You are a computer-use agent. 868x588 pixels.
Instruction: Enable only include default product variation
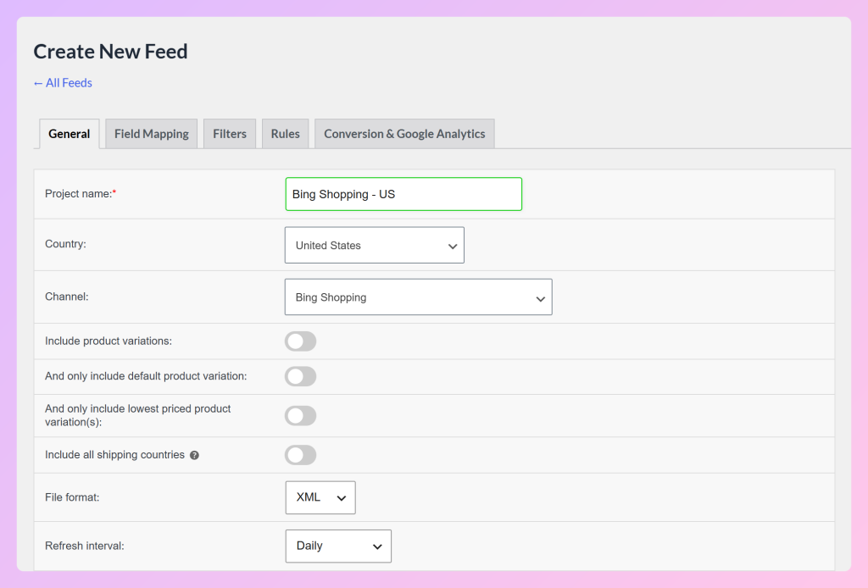click(x=301, y=376)
